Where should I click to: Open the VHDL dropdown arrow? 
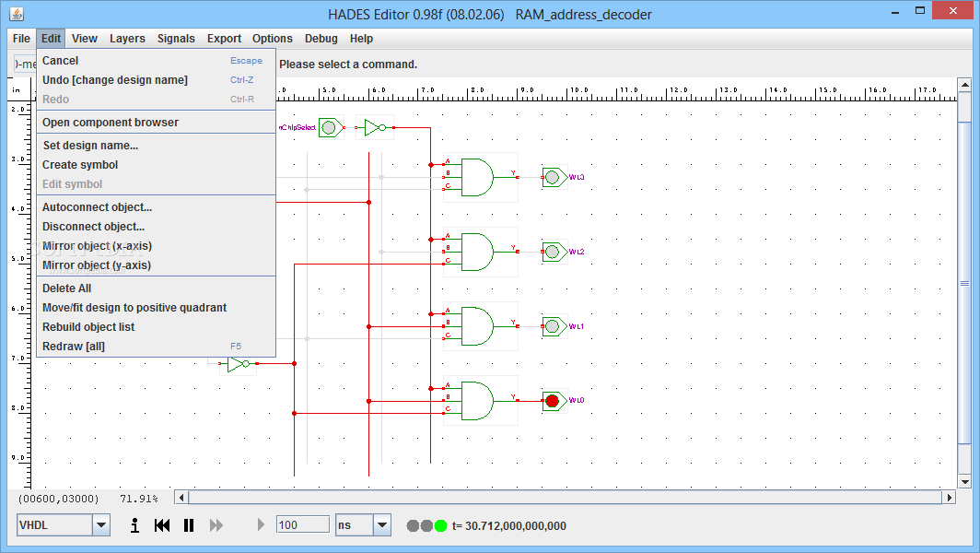pos(101,524)
